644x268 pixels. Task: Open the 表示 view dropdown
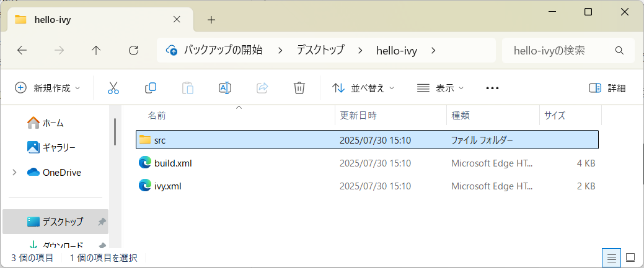440,88
